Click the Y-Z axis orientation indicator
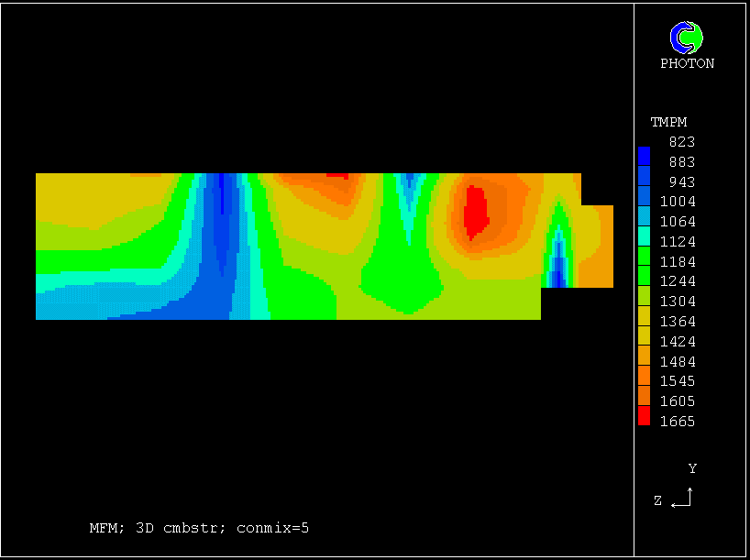The width and height of the screenshot is (750, 560). (x=680, y=498)
